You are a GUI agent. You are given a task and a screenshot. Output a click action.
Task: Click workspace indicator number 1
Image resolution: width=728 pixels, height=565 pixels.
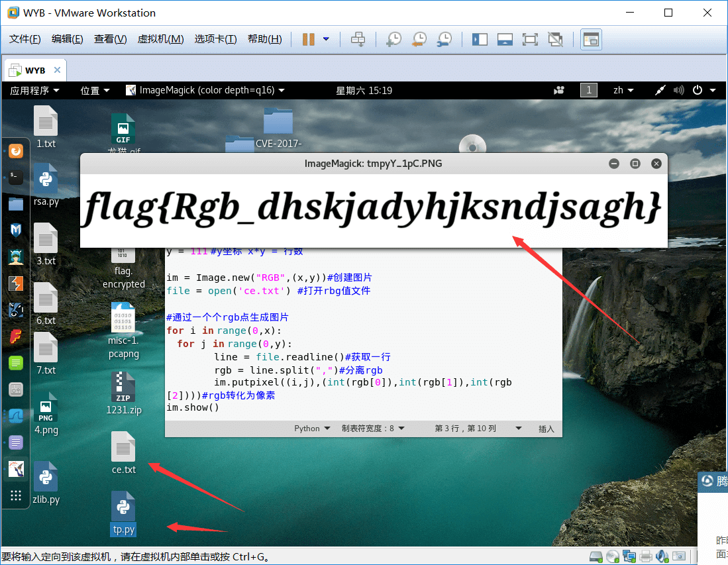pos(588,90)
